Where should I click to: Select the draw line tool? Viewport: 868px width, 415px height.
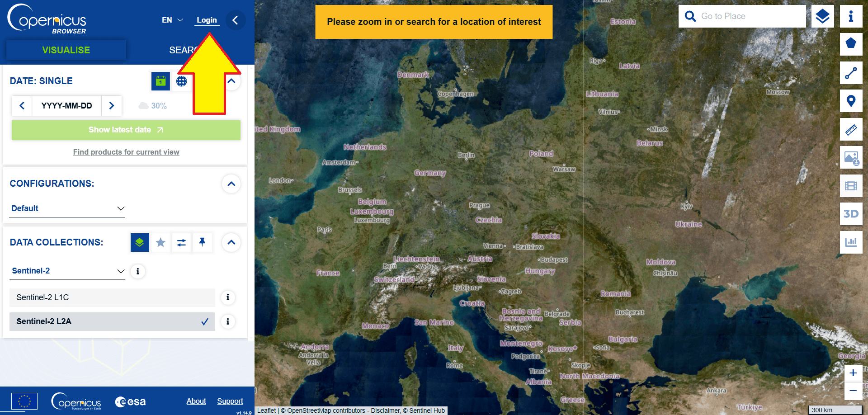[851, 73]
